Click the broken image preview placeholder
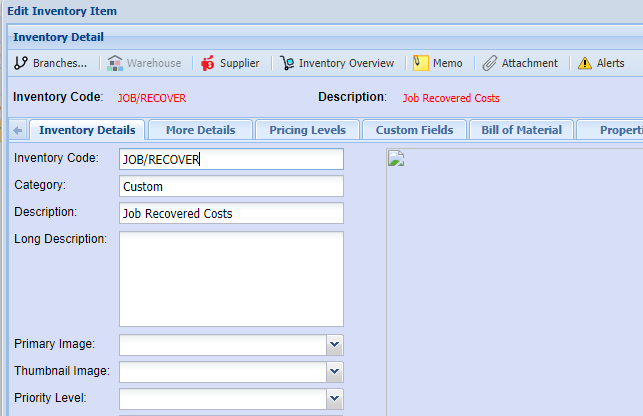 (393, 157)
